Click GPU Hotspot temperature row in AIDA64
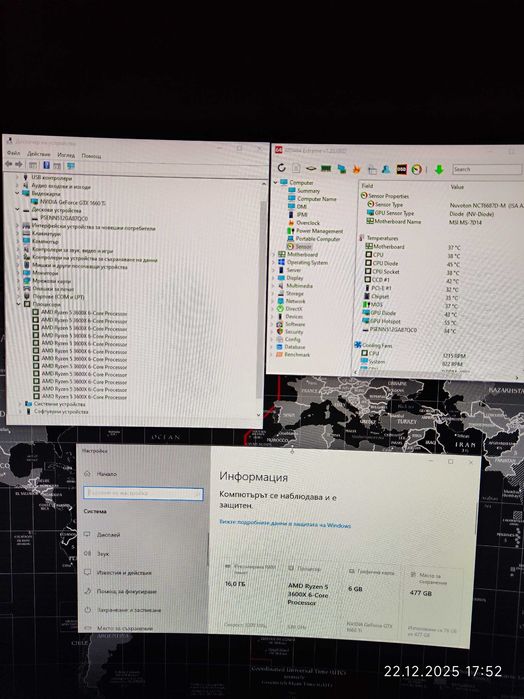The height and width of the screenshot is (699, 524). pos(410,321)
